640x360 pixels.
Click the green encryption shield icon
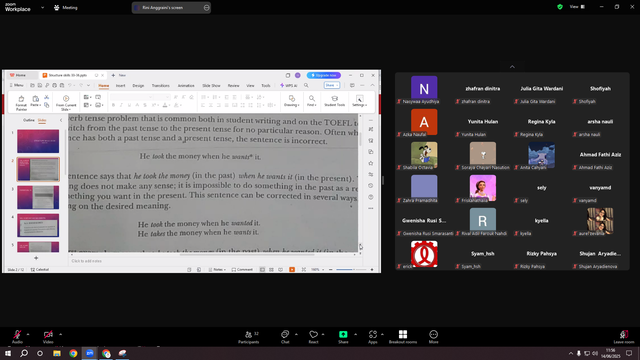[560, 7]
